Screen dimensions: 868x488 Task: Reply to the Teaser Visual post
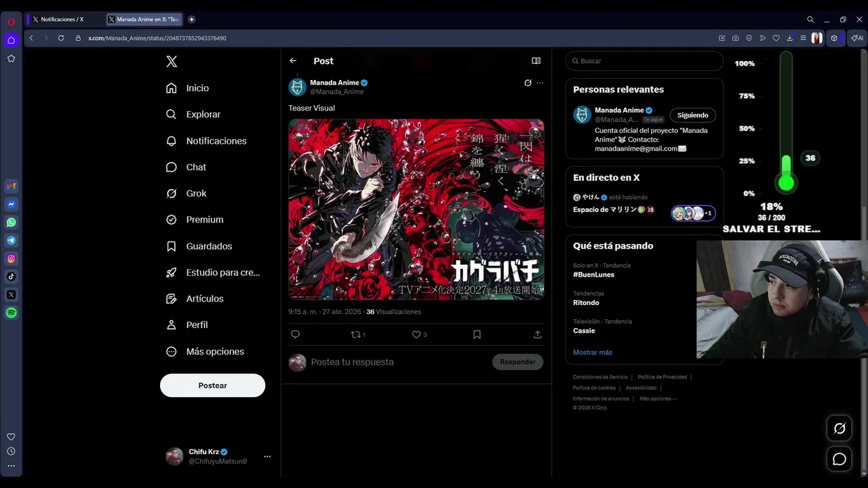point(295,334)
